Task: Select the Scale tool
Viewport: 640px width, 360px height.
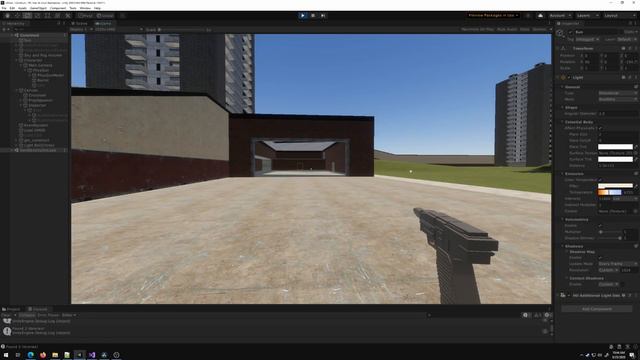Action: 38,16
